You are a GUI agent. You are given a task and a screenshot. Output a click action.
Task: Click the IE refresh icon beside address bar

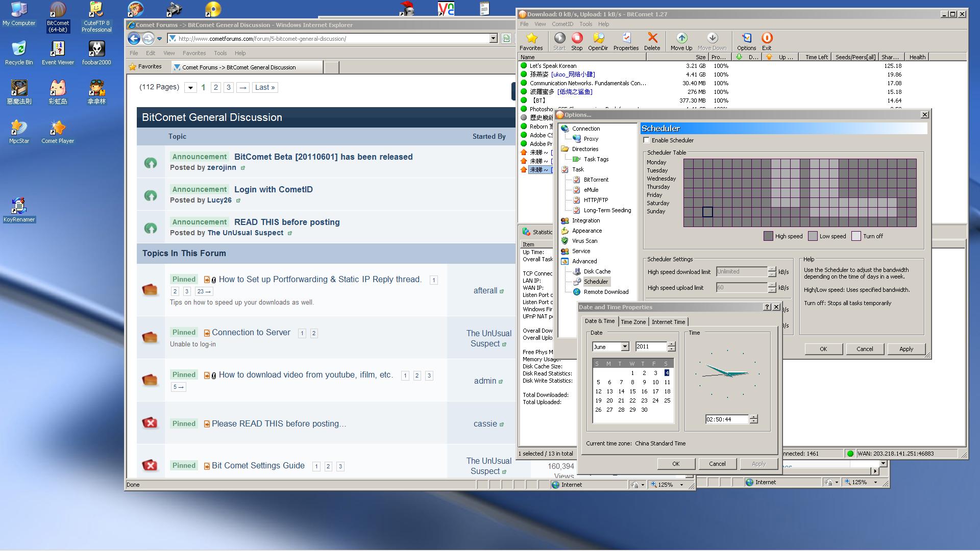coord(506,38)
